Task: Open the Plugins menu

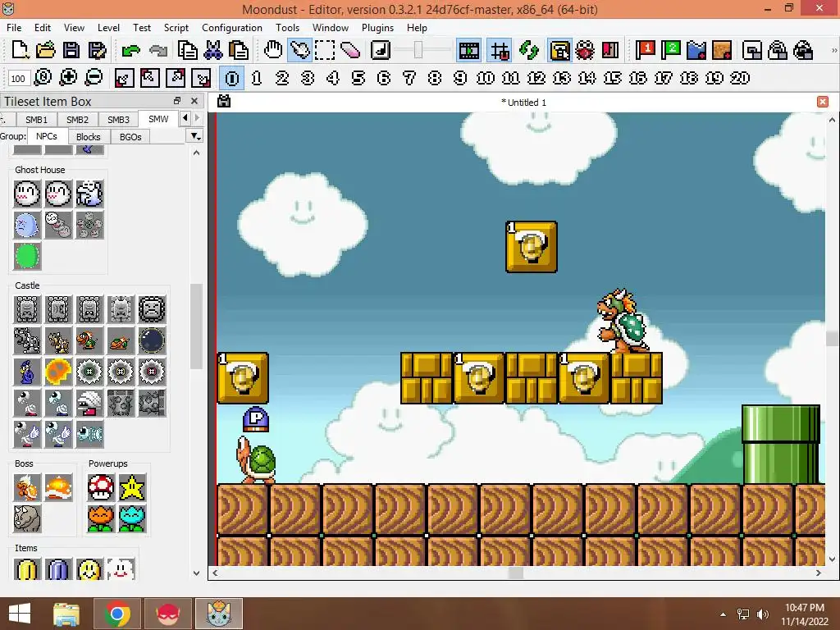Action: point(377,27)
